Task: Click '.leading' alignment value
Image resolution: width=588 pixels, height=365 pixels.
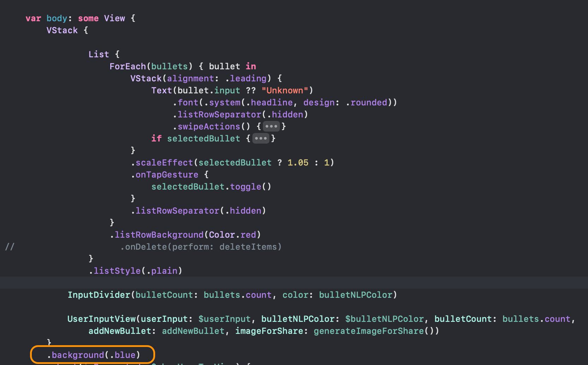Action: [x=246, y=79]
